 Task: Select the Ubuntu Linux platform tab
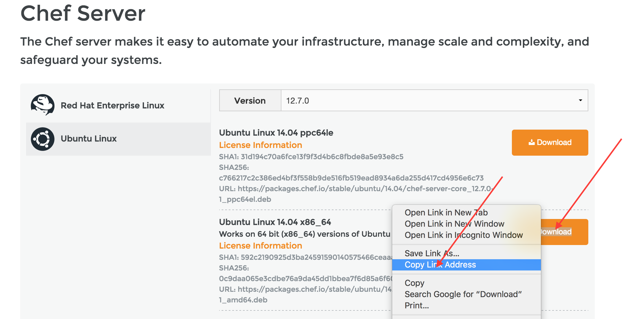click(118, 139)
